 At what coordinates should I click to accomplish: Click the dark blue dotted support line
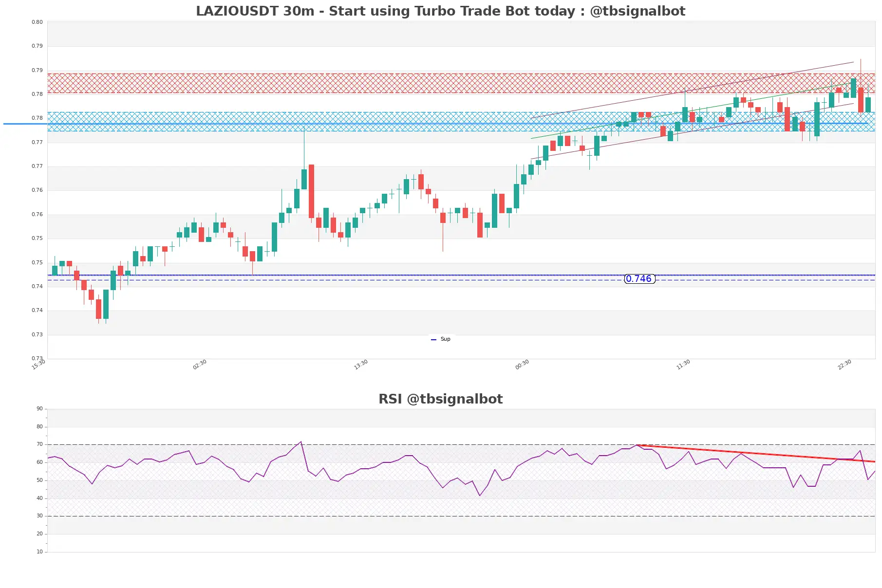point(461,276)
